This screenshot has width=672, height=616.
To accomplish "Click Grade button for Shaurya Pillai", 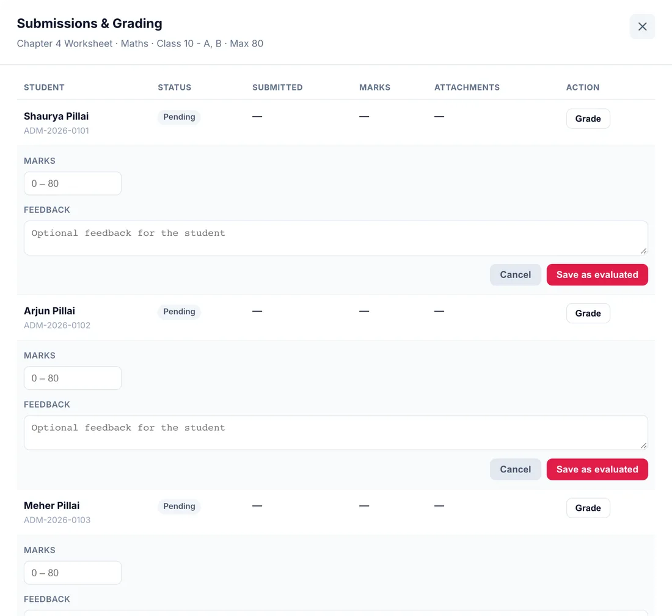I will click(588, 119).
